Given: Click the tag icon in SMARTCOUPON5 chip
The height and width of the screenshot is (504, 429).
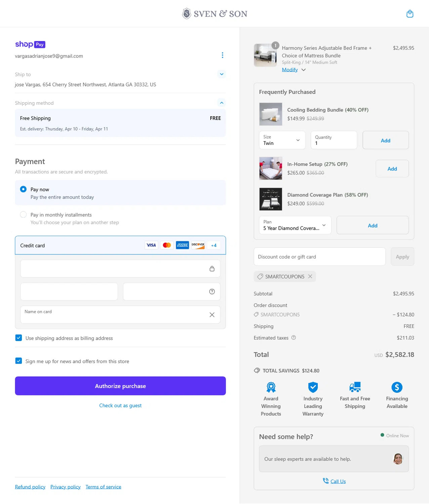Looking at the screenshot, I should point(260,277).
